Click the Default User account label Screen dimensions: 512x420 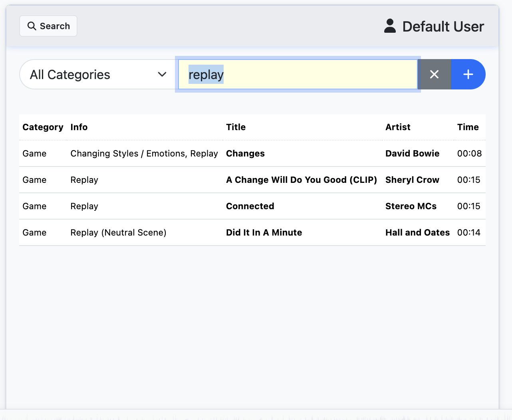pos(443,26)
